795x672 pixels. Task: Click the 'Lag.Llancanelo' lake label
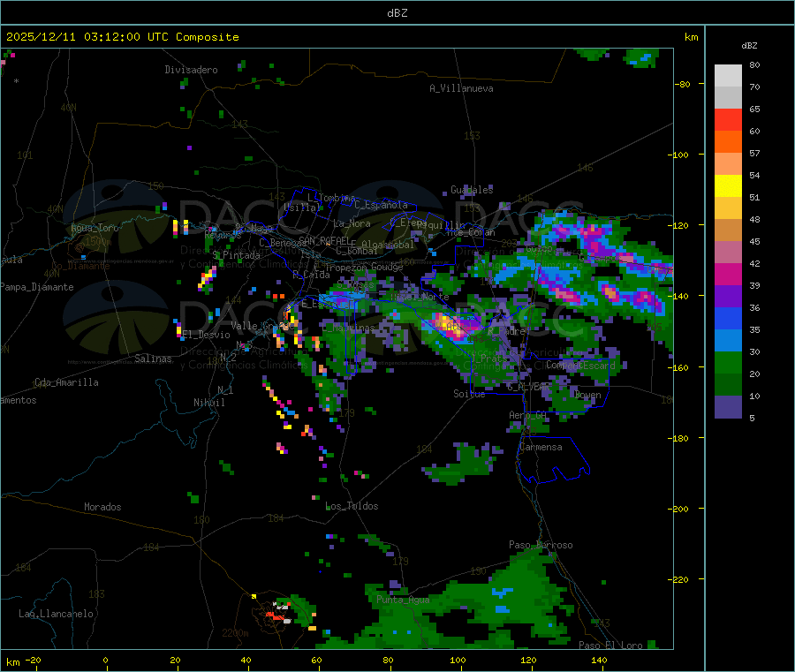57,614
